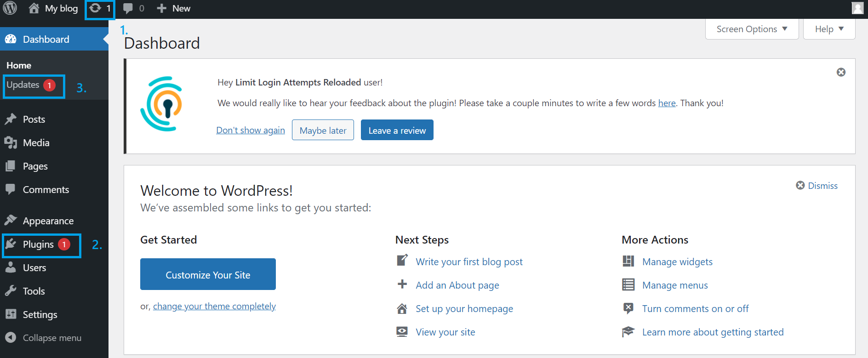Click the Collapse menu arrow icon

(x=11, y=338)
